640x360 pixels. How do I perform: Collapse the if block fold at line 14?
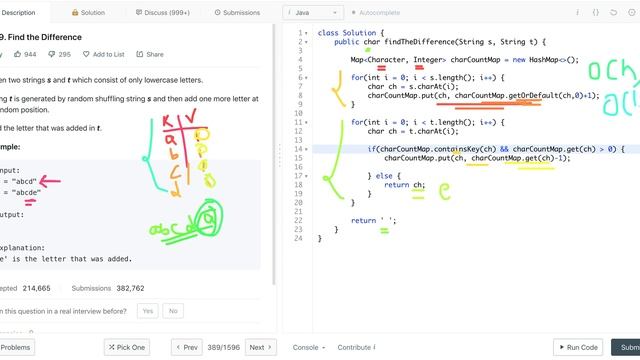coord(306,149)
